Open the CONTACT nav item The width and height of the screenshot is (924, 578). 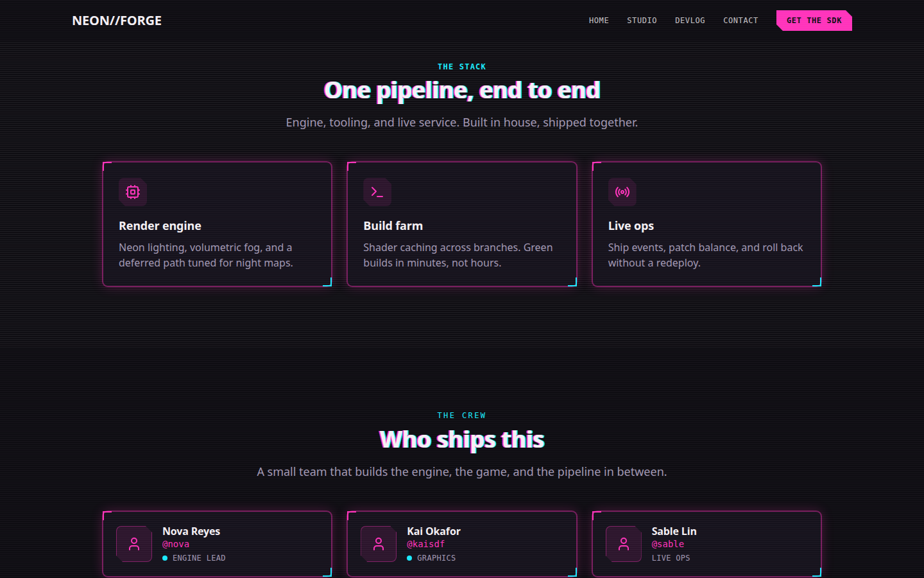pyautogui.click(x=740, y=21)
